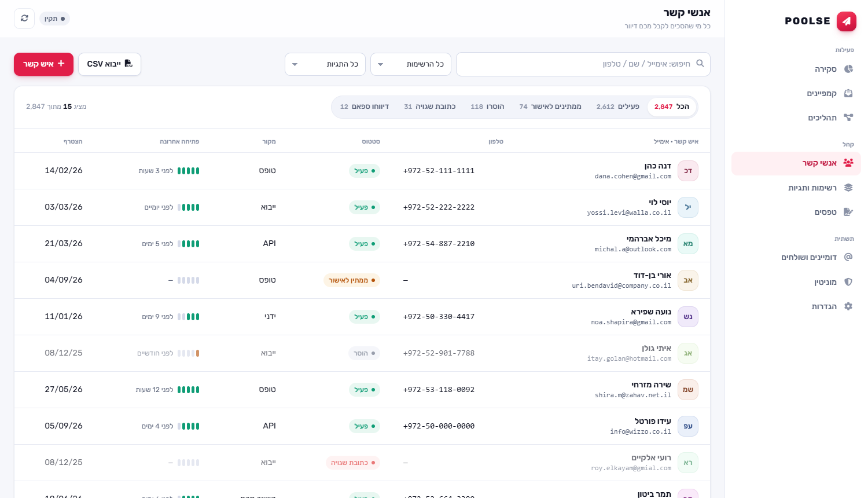868x498 pixels.
Task: Click phone number +972-52-901-7788
Action: pos(439,353)
